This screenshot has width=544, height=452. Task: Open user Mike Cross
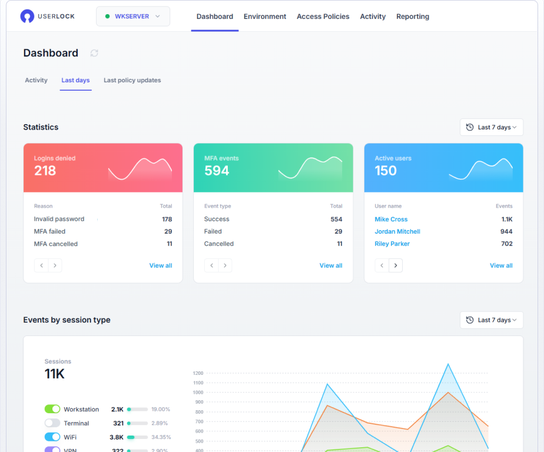coord(391,219)
